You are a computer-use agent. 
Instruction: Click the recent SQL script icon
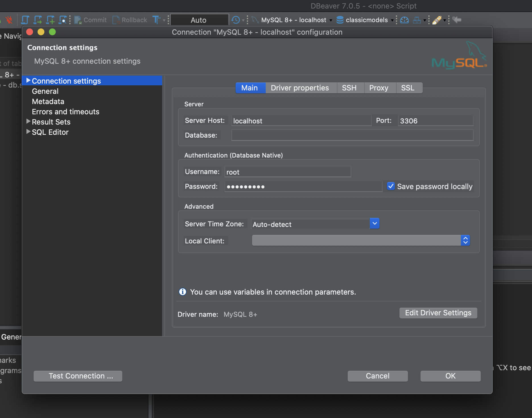[38, 20]
